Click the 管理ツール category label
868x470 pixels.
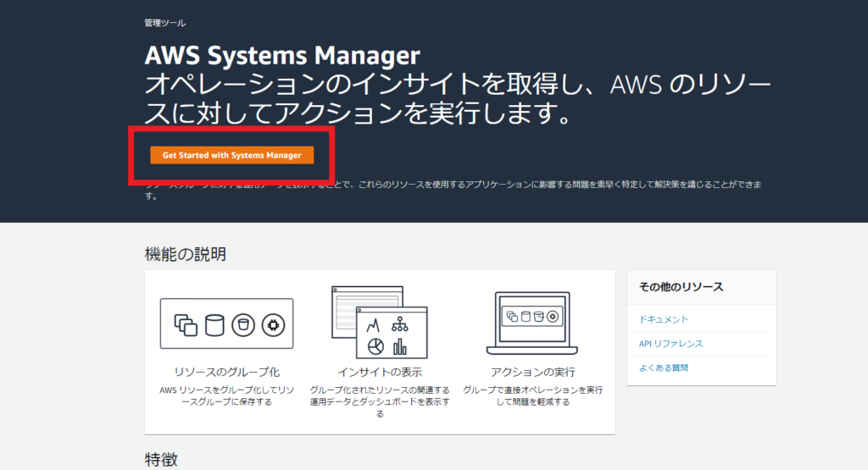[x=164, y=24]
